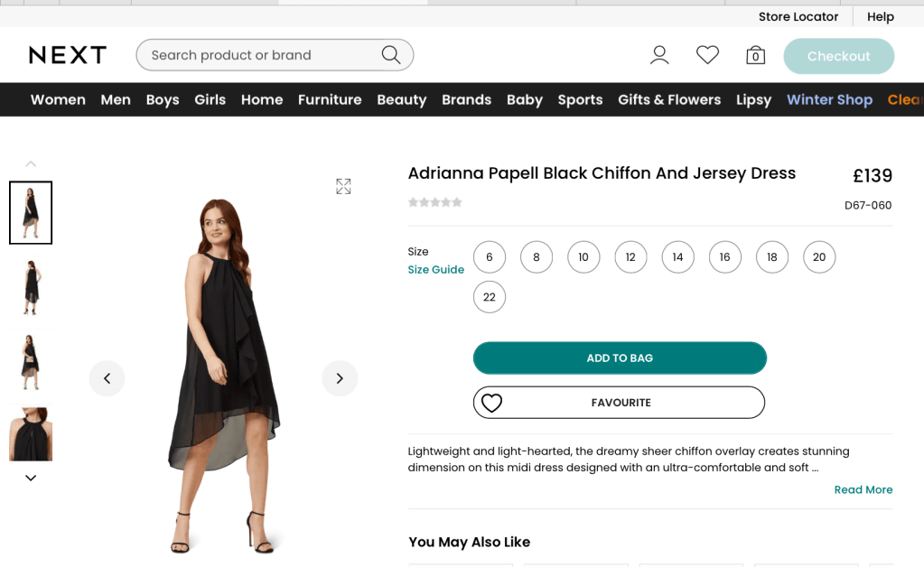Viewport: 924px width, 567px height.
Task: Expand description with Read More
Action: (x=863, y=489)
